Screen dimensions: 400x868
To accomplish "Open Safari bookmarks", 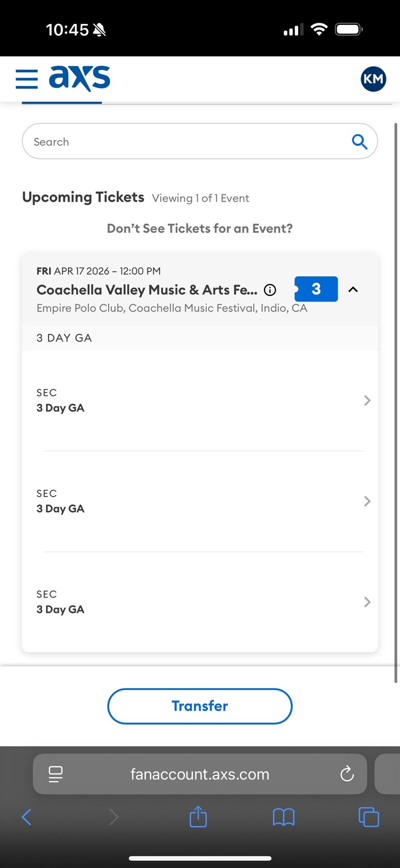I will 284,817.
